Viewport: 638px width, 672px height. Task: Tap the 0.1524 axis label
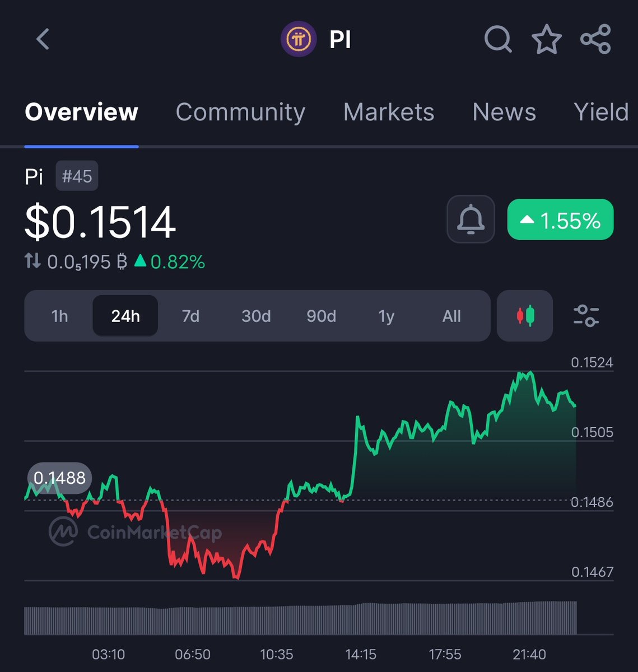coord(592,363)
